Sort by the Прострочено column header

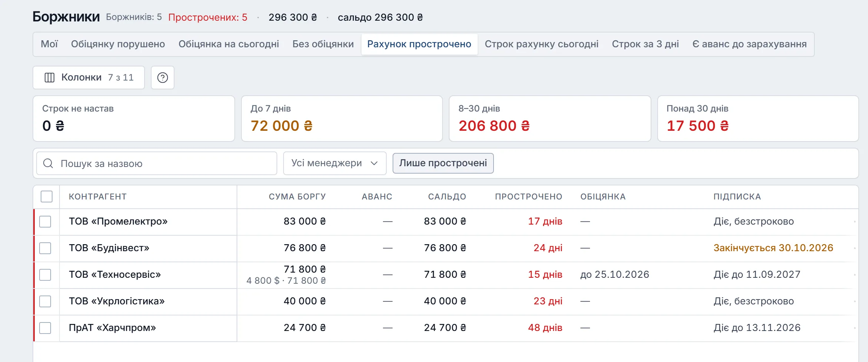click(529, 197)
